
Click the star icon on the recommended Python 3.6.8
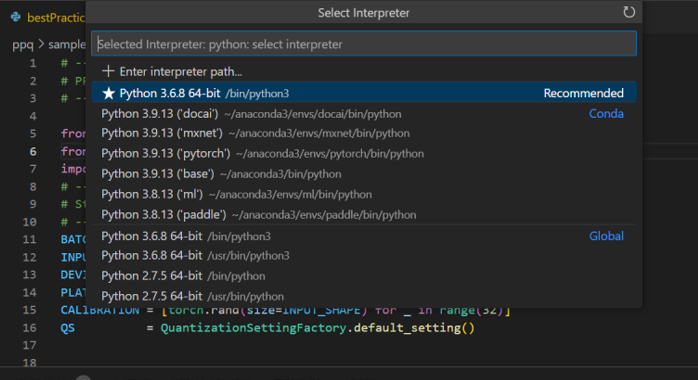tap(108, 93)
